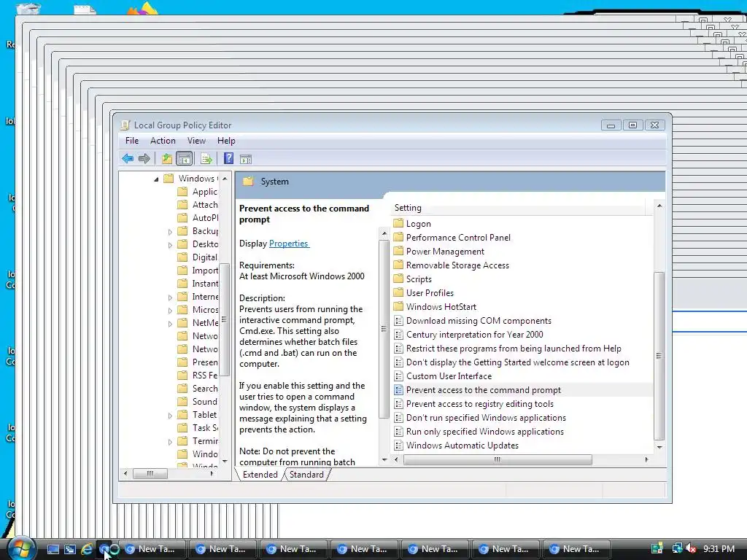Select the AutoPl folder in tree
The height and width of the screenshot is (560, 747).
click(x=198, y=217)
